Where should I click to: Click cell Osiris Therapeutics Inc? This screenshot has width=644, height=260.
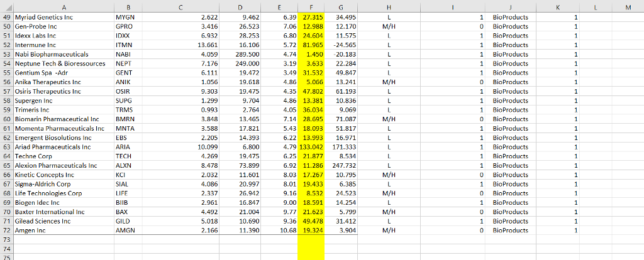click(x=64, y=91)
